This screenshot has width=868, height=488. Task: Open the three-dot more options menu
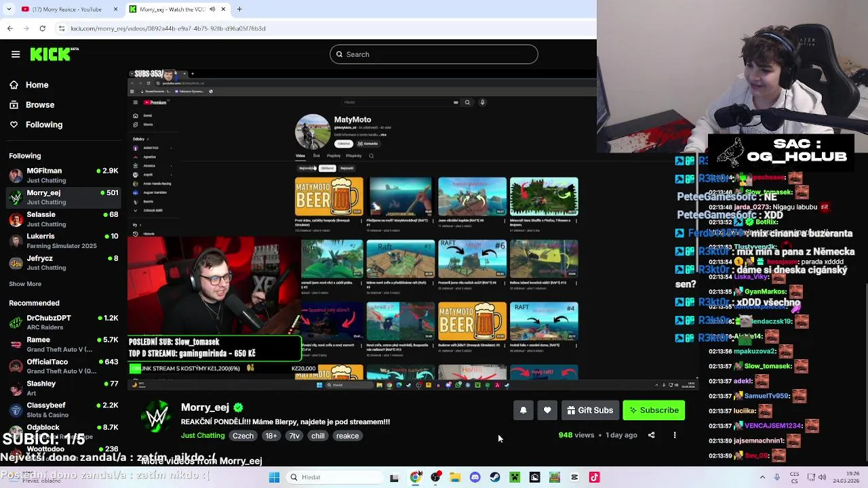pos(675,435)
